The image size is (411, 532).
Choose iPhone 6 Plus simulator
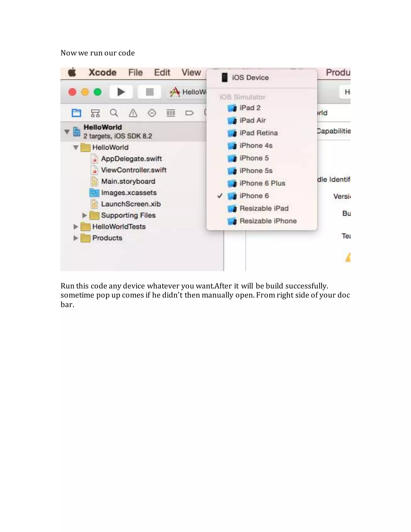point(262,183)
